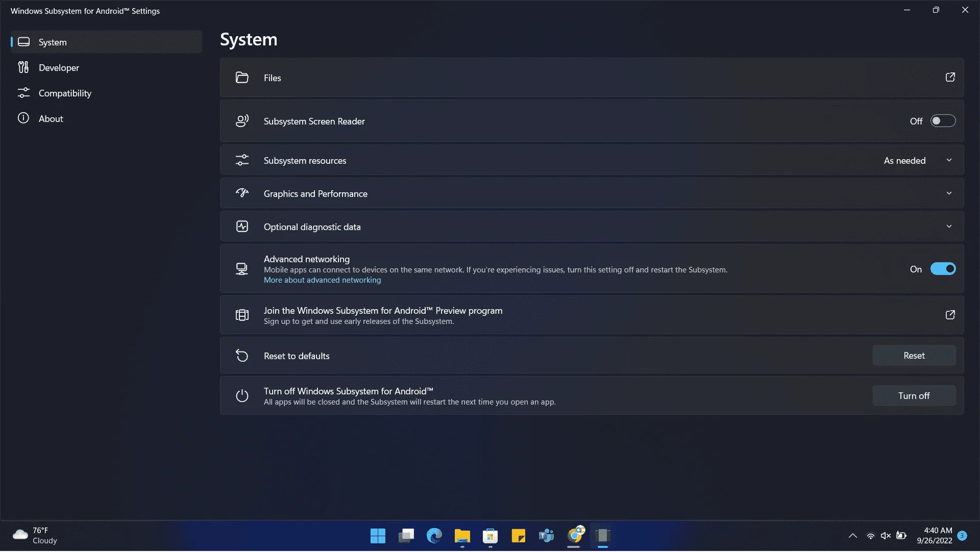Disable the Advanced networking switch
This screenshot has height=552, width=980.
point(943,269)
